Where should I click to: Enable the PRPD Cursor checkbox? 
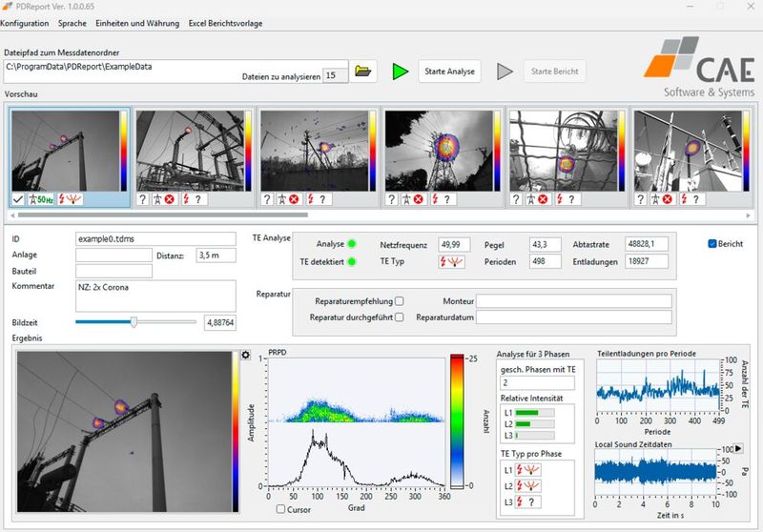point(280,509)
